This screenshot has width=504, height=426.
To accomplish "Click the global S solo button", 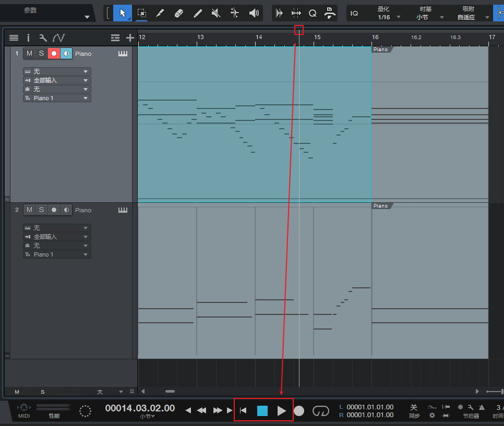I will pos(43,392).
